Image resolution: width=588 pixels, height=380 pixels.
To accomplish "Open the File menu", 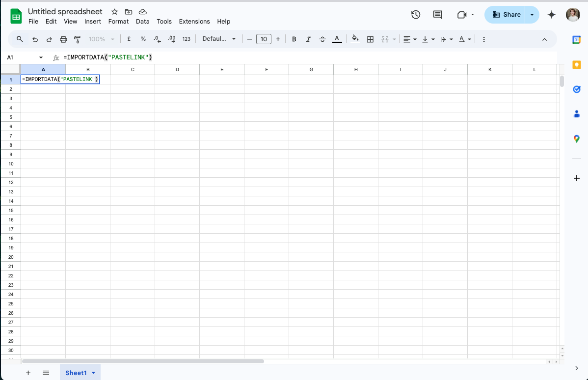I will pos(33,22).
